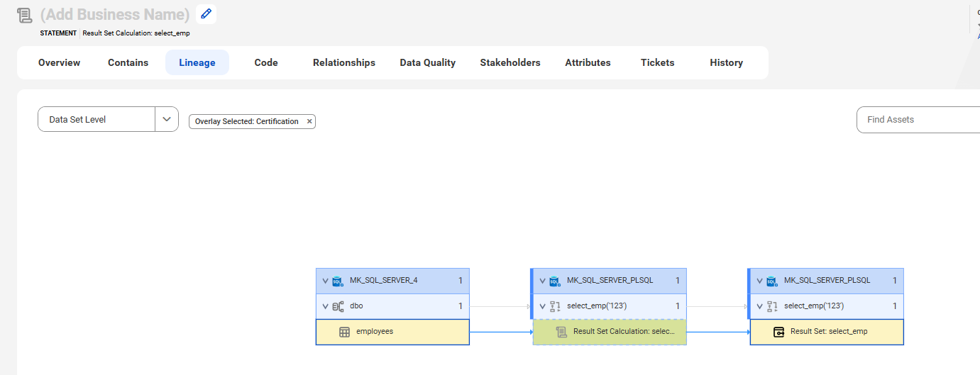Click the Result Set: select_emp icon
Screen dimensions: 980x375
click(778, 332)
